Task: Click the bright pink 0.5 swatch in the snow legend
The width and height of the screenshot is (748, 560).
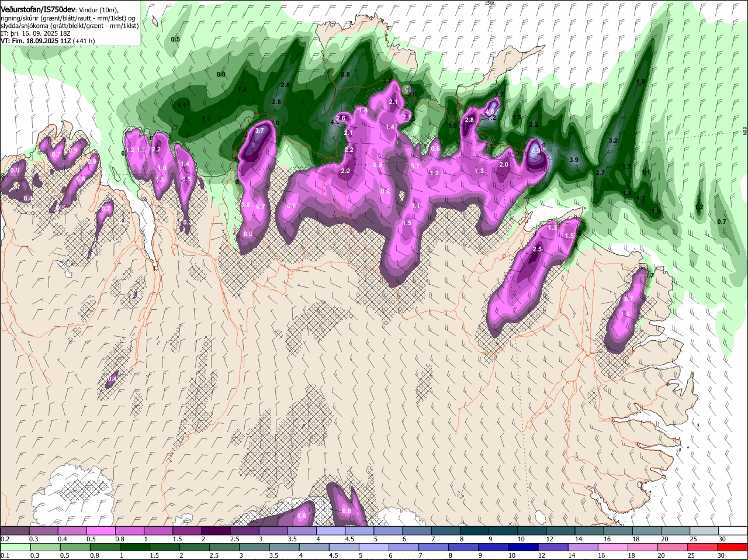Action: click(x=101, y=530)
